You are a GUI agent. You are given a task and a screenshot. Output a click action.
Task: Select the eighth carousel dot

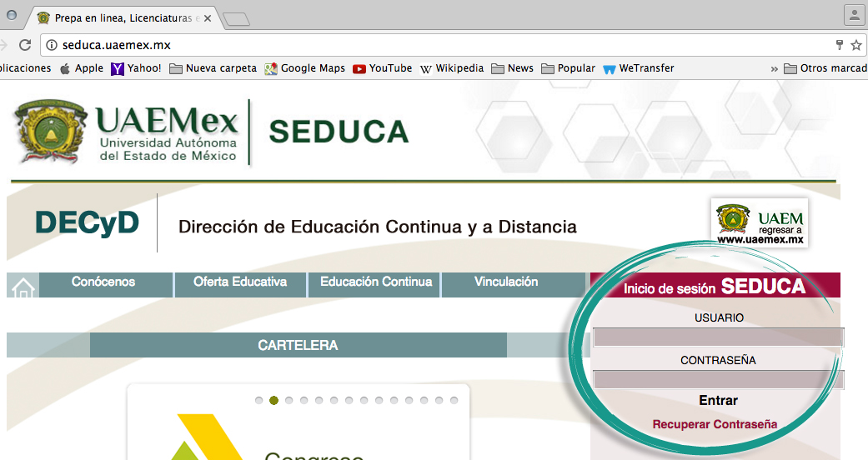point(364,400)
